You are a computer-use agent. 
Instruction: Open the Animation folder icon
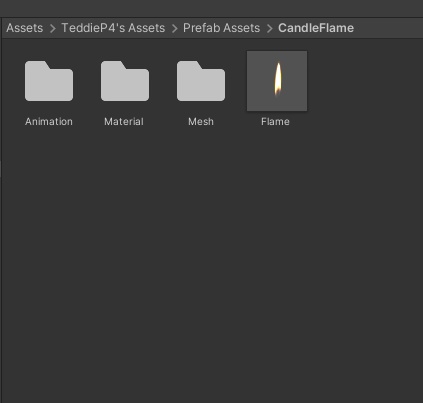coord(49,81)
